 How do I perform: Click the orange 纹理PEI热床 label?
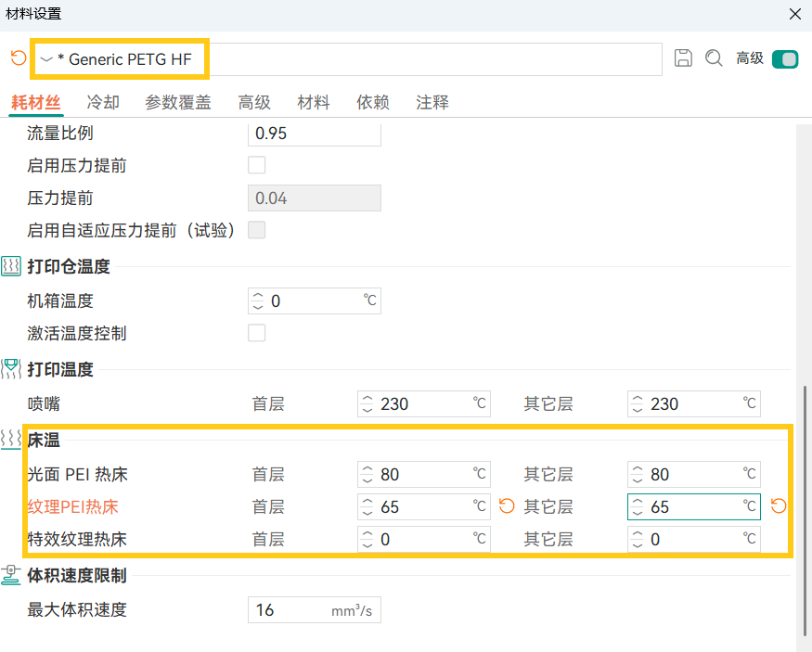coord(72,506)
